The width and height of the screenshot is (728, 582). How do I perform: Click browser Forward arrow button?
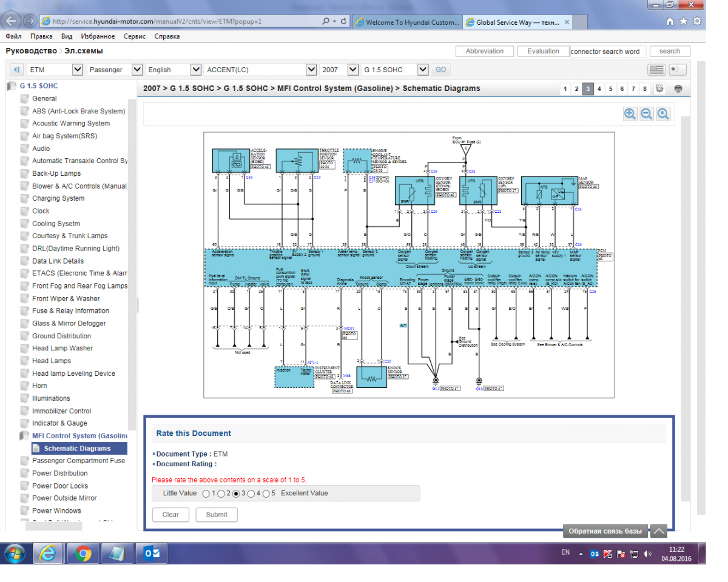30,21
